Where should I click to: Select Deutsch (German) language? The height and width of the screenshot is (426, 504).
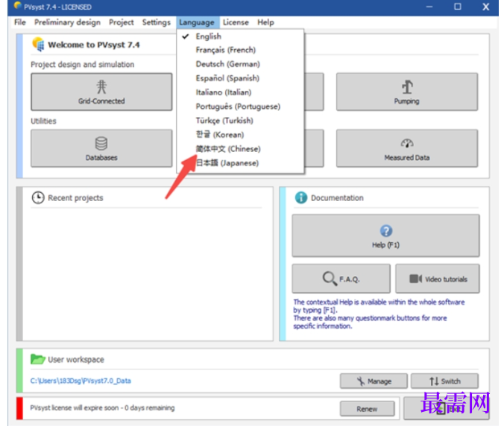tap(240, 64)
